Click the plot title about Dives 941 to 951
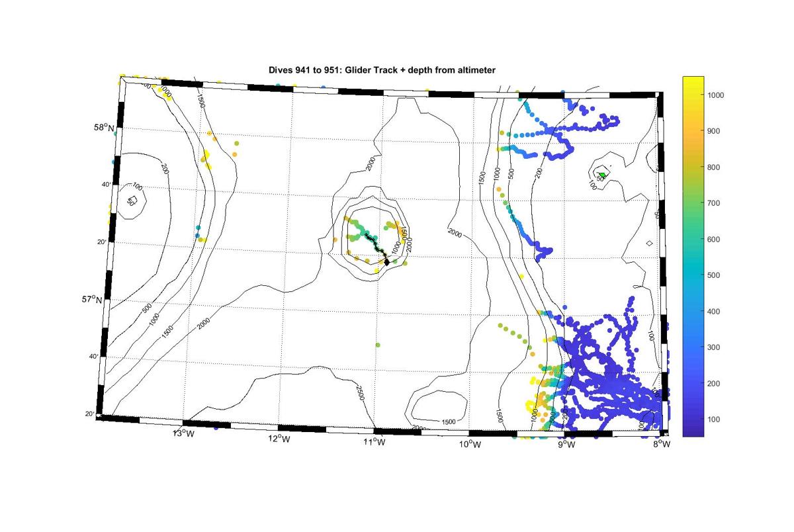 click(x=382, y=69)
